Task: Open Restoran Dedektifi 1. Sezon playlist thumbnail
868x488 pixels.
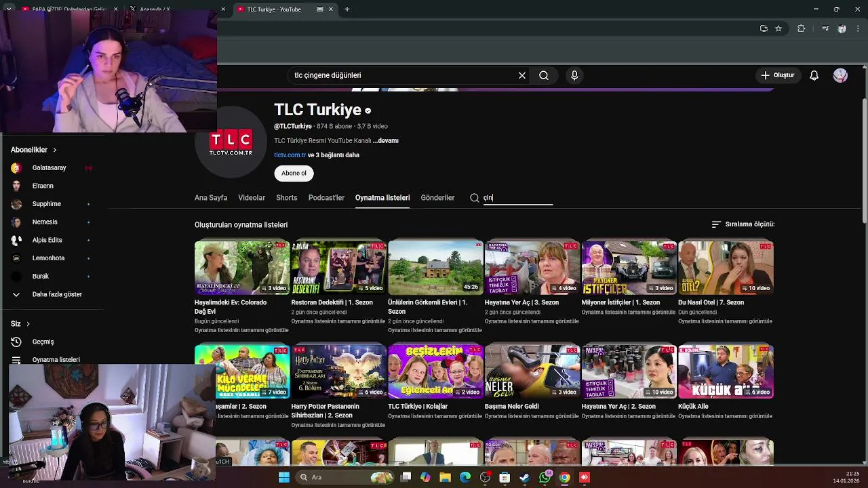Action: coord(338,267)
